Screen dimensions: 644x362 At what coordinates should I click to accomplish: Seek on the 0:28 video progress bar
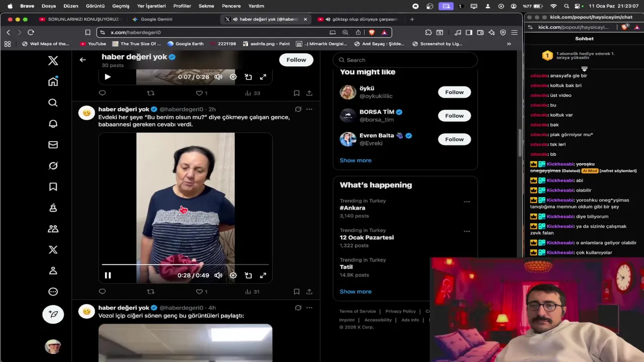(x=185, y=264)
